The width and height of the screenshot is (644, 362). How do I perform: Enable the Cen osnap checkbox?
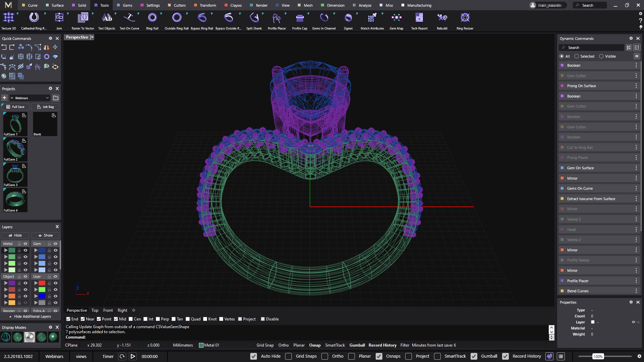coord(131,319)
